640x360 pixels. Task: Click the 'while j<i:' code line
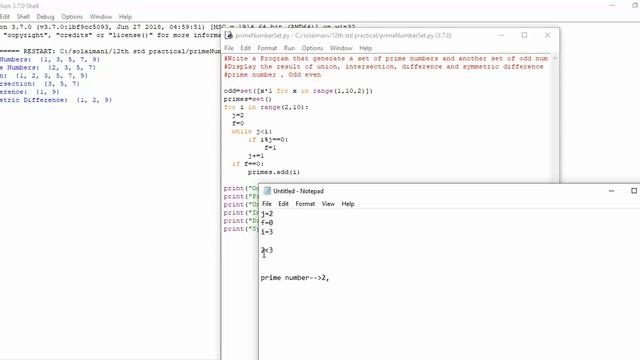click(x=251, y=131)
